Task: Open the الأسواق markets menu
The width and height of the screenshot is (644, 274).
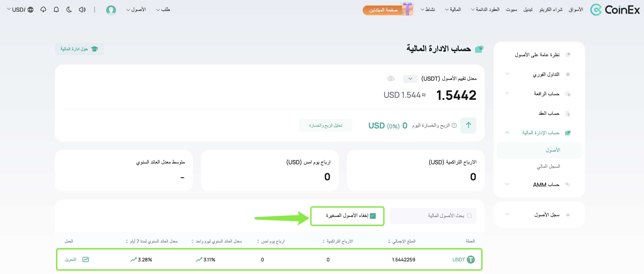Action: click(x=576, y=9)
